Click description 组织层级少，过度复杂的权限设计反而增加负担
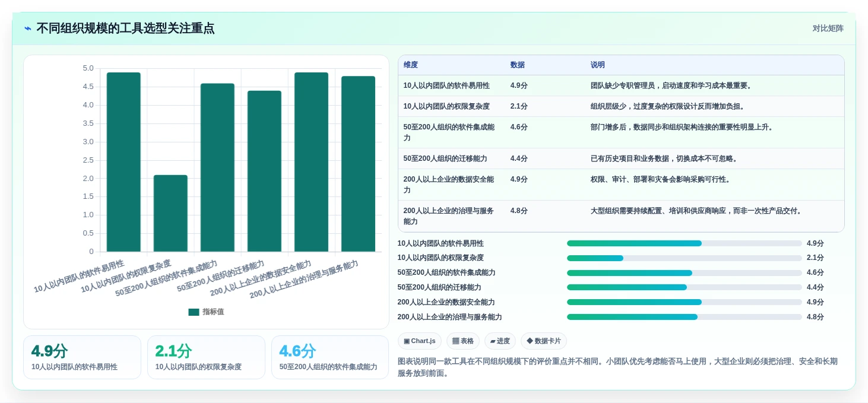The image size is (868, 403). click(669, 106)
